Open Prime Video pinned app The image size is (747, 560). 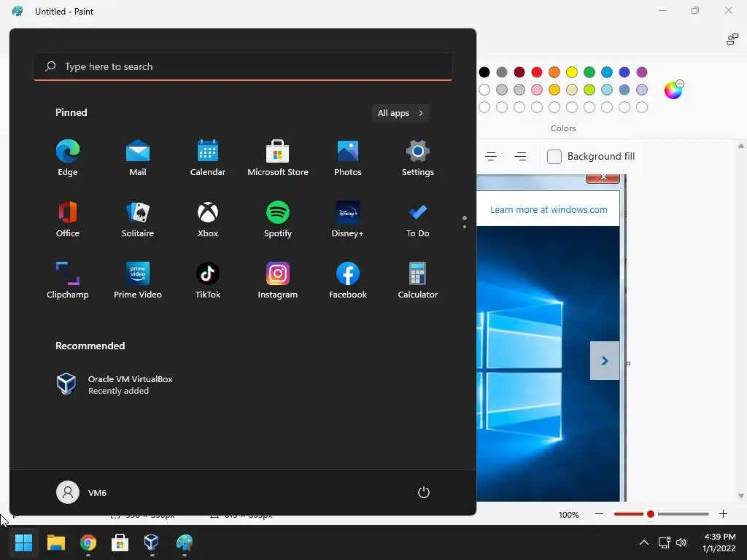click(x=138, y=281)
